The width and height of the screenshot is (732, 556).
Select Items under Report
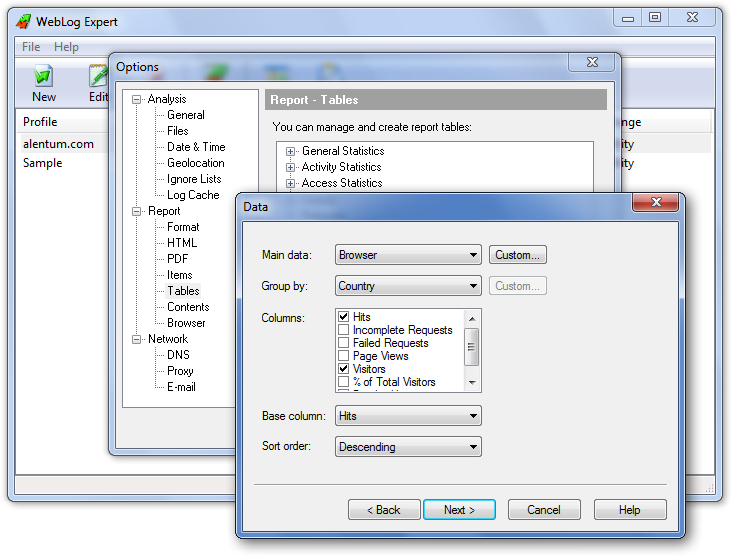tap(180, 275)
